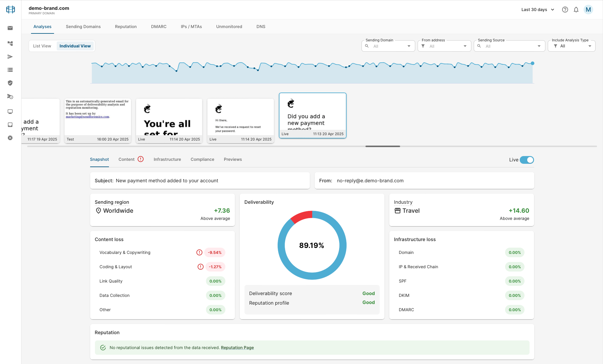Expand the Sending Source dropdown
603x364 pixels.
[x=539, y=46]
